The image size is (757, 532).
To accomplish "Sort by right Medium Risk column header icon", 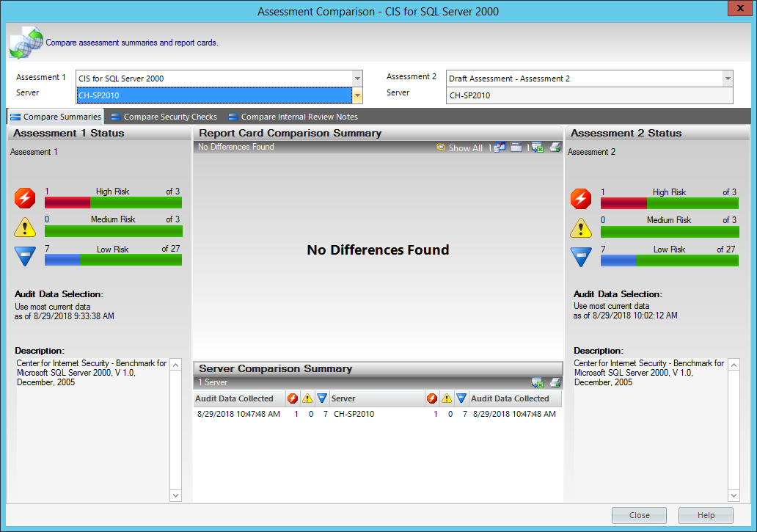I will [x=447, y=398].
